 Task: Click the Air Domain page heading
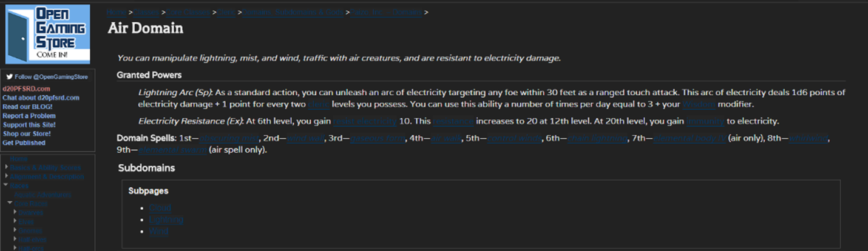(x=145, y=28)
